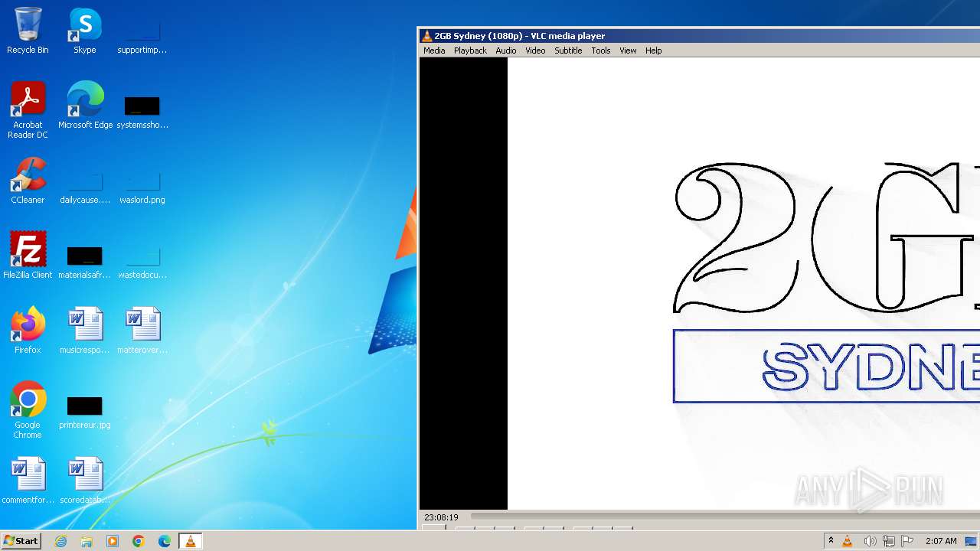
Task: Select the wastedocu file icon
Action: click(142, 262)
